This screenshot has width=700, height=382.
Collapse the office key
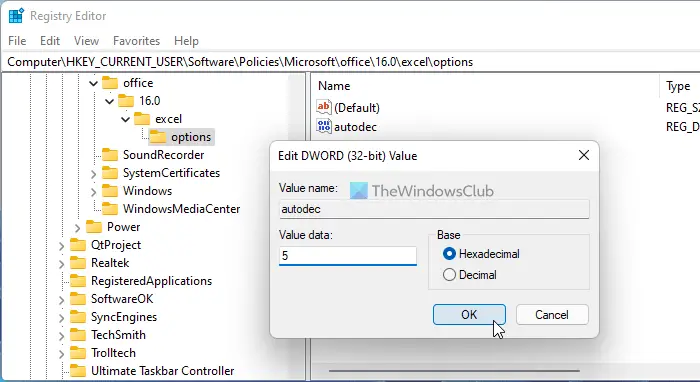pyautogui.click(x=93, y=83)
